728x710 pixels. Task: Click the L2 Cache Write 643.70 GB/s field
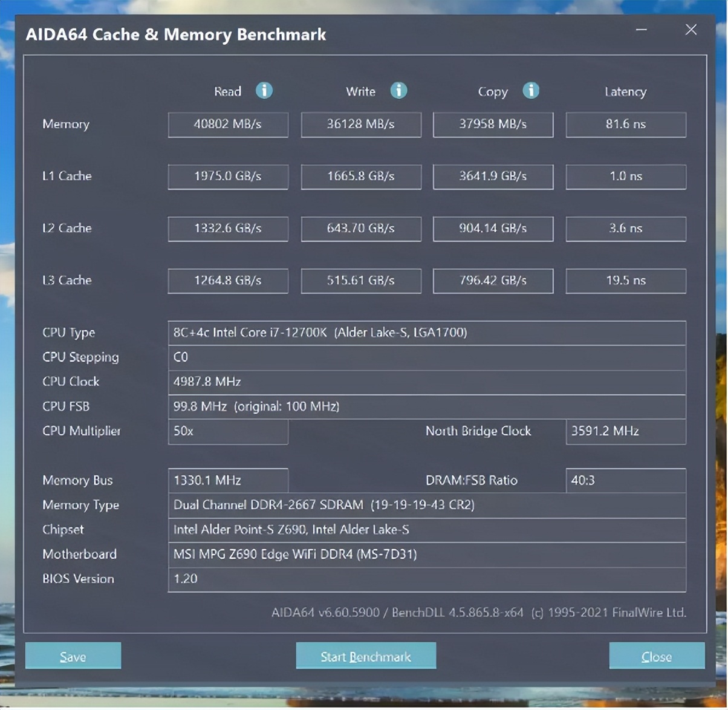click(x=361, y=229)
